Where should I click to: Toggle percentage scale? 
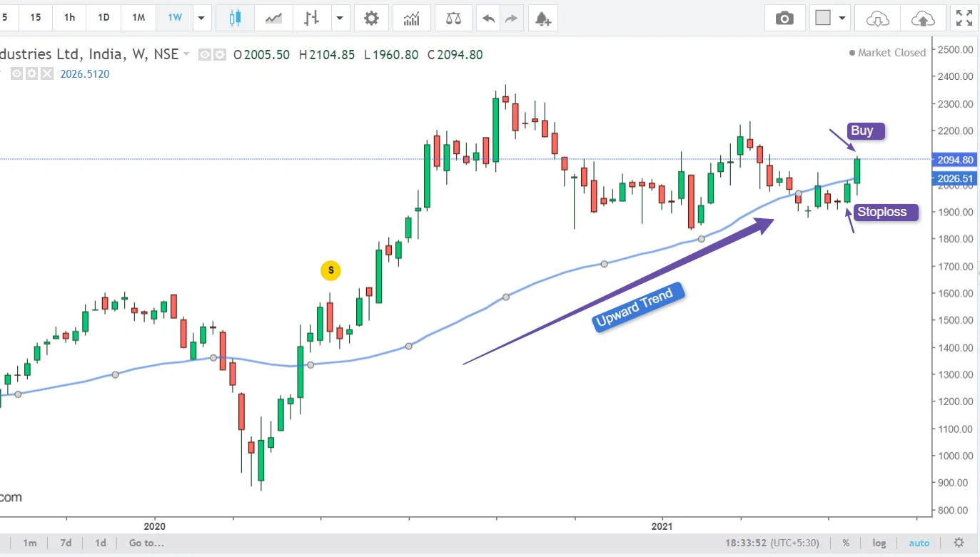pos(846,543)
